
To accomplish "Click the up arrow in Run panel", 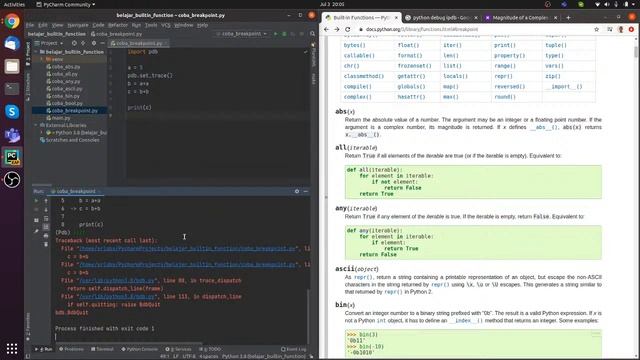I will click(x=46, y=201).
